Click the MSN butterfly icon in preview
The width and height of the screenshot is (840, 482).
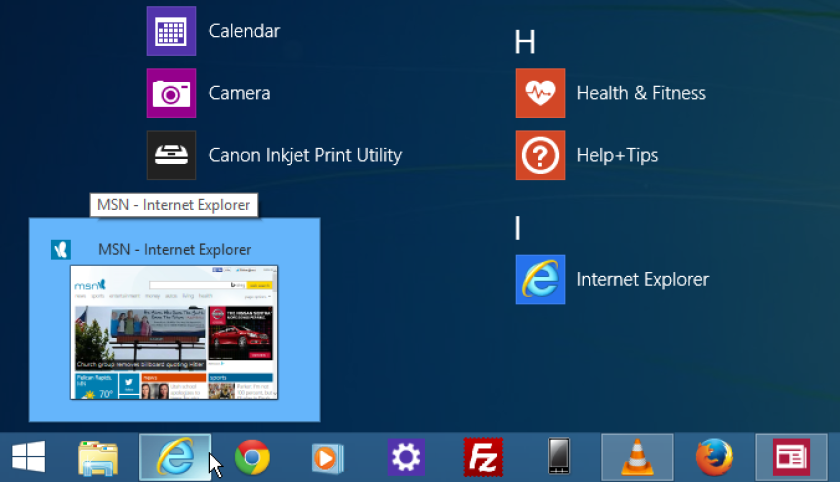tap(61, 250)
